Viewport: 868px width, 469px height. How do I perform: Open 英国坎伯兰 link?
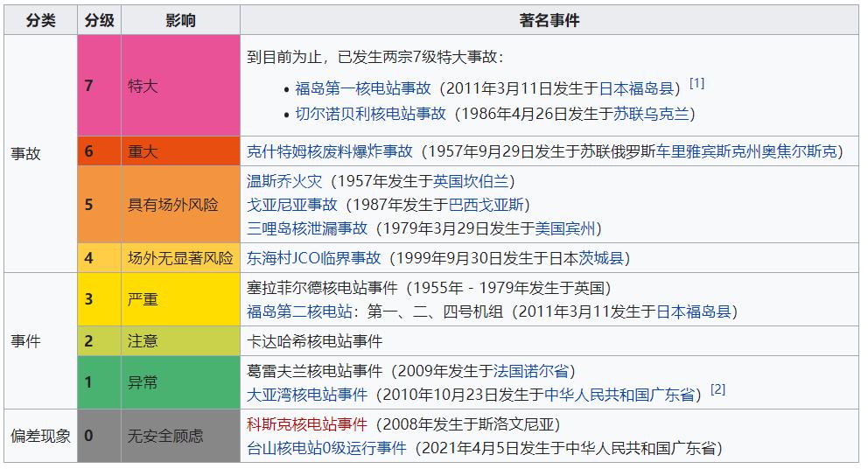(x=471, y=181)
